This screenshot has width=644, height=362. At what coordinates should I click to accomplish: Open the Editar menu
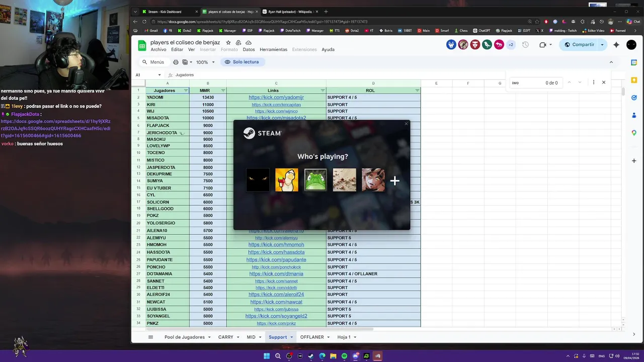pos(177,49)
